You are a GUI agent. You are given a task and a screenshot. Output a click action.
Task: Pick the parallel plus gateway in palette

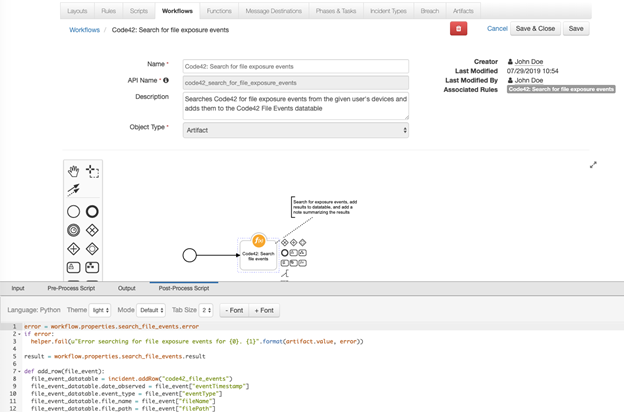tap(73, 249)
